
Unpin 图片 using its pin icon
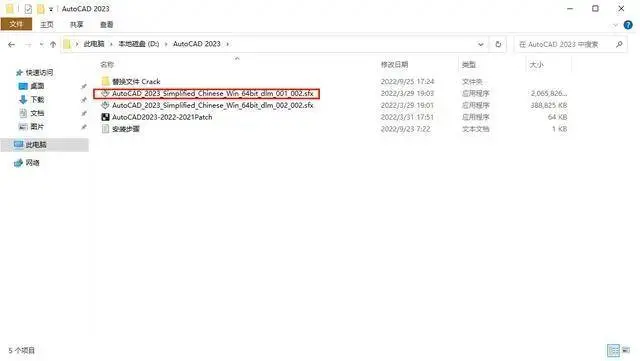[x=84, y=127]
